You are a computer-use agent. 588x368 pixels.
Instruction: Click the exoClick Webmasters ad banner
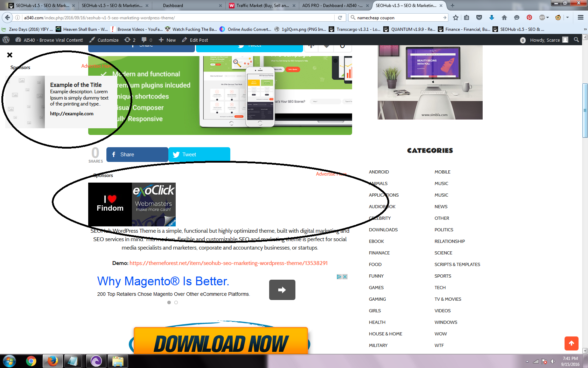click(x=154, y=204)
